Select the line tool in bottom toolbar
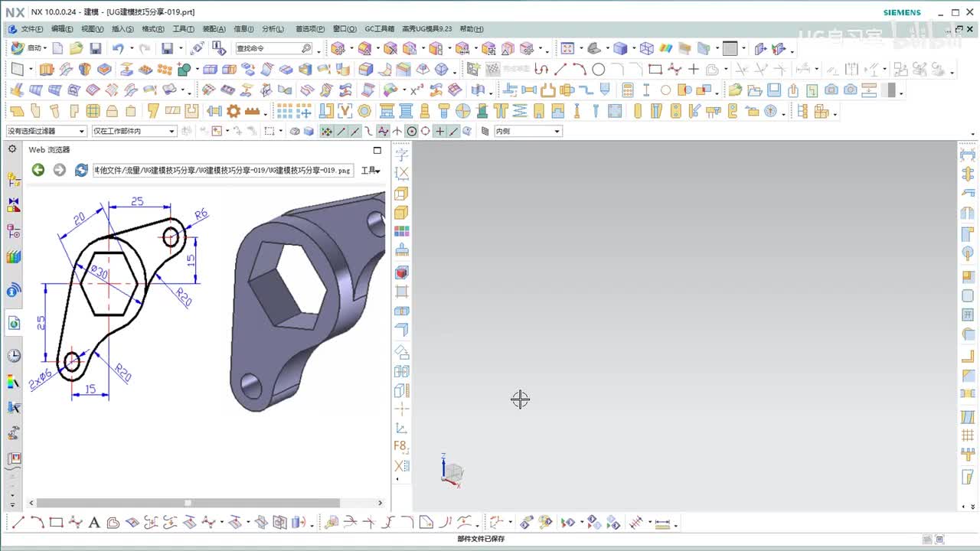 click(x=18, y=523)
